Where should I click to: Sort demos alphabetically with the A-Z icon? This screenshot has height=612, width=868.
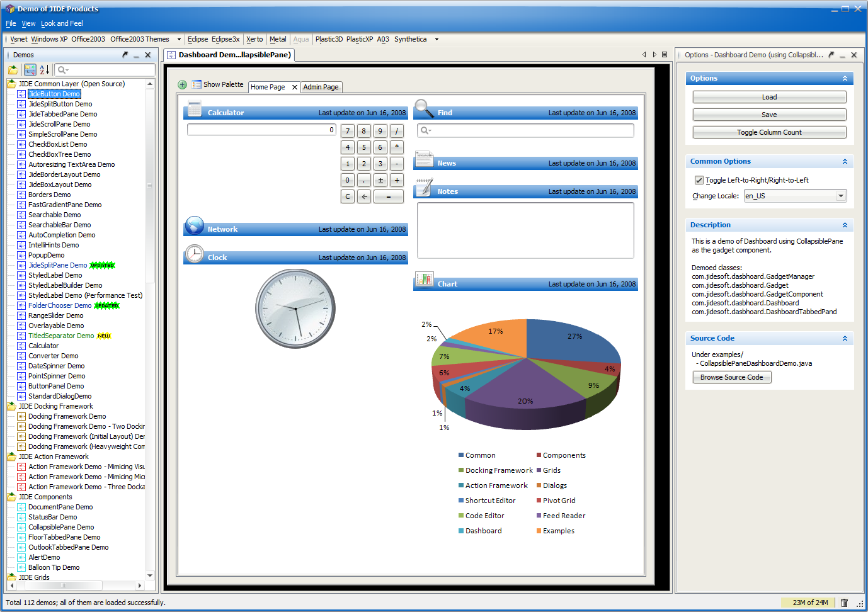[x=44, y=70]
